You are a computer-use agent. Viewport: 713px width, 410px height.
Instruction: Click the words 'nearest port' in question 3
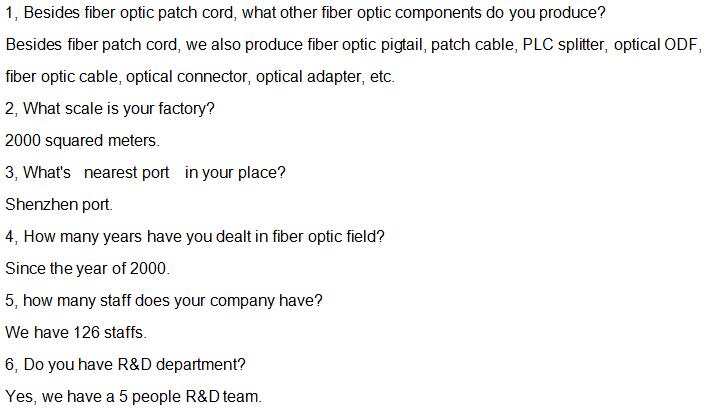(x=127, y=173)
